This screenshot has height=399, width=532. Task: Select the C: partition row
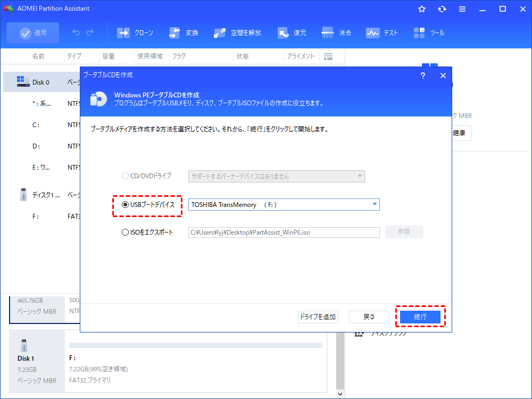click(x=41, y=125)
